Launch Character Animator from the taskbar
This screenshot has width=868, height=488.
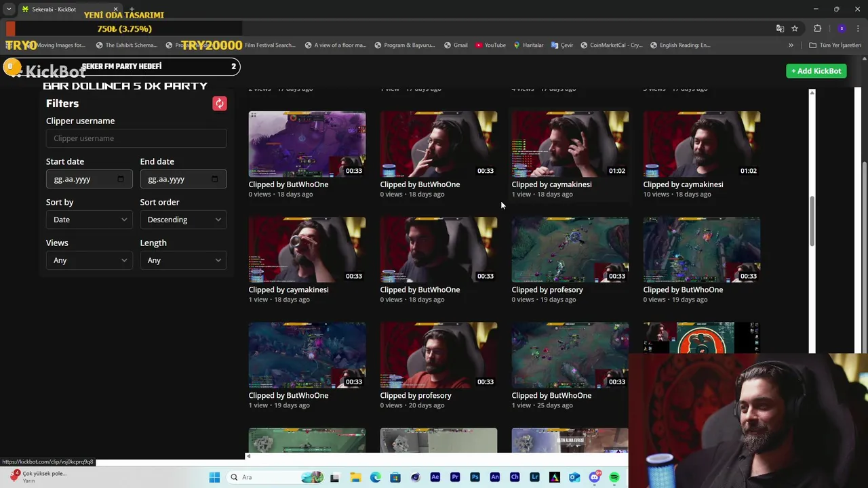[x=515, y=477]
